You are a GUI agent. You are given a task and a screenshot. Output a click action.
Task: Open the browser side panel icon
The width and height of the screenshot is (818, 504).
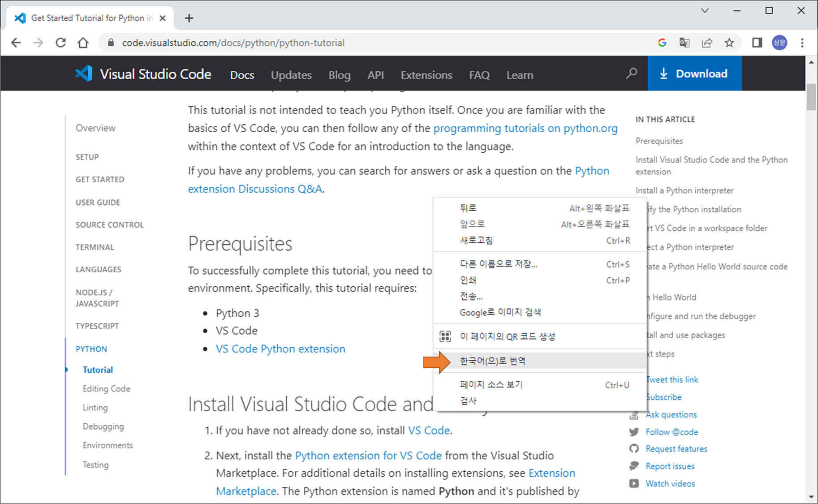pos(757,43)
